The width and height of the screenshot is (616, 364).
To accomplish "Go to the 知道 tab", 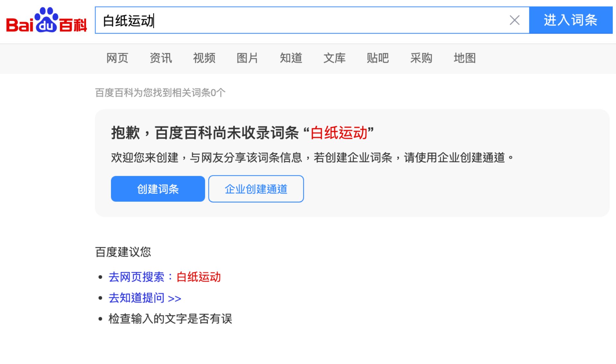I will tap(291, 58).
